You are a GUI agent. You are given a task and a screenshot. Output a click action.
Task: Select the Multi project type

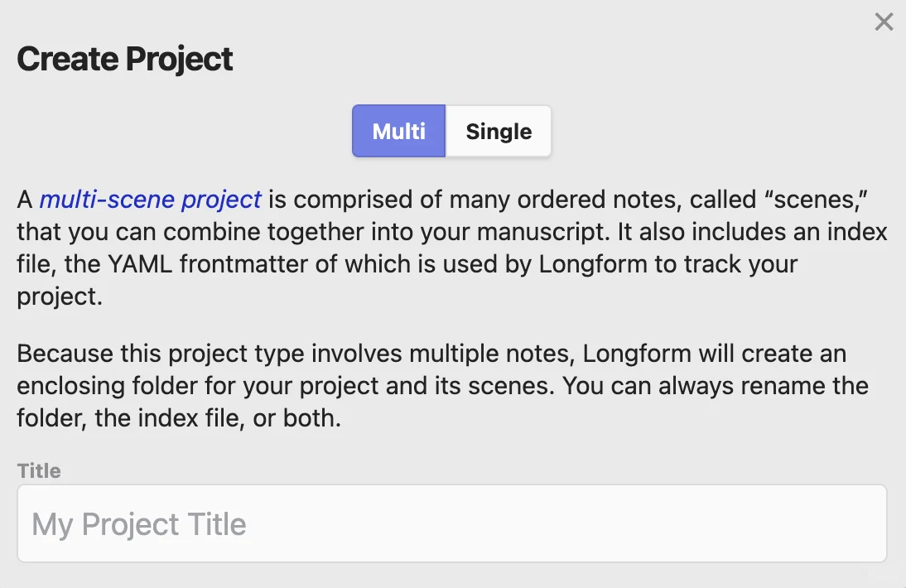(399, 131)
